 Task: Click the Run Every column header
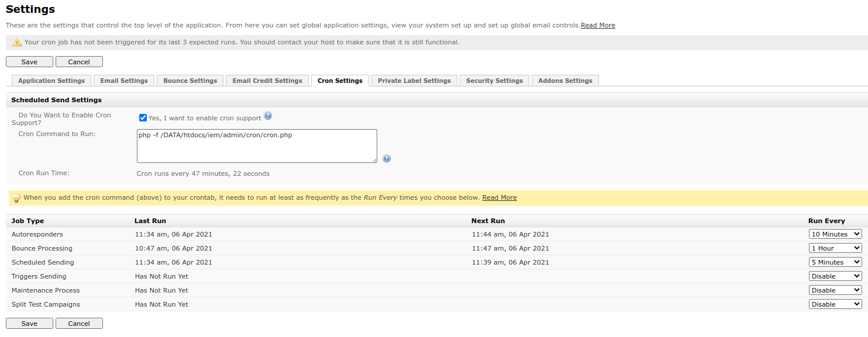tap(826, 221)
